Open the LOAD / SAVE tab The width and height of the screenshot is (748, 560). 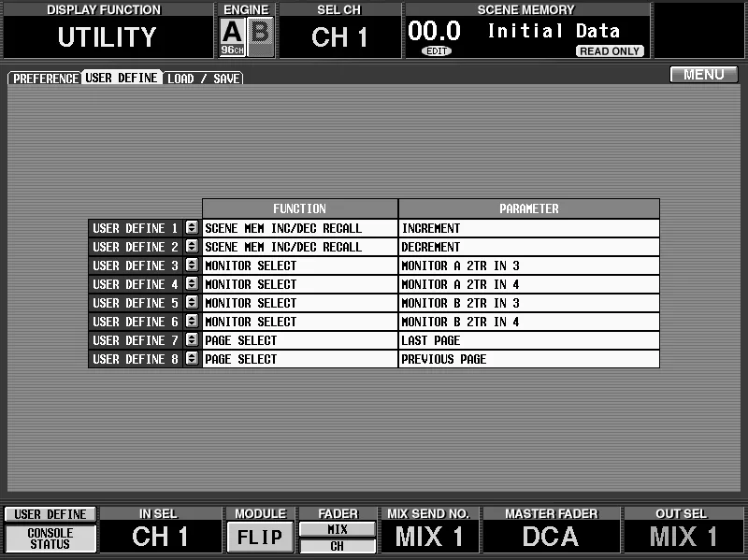coord(203,79)
